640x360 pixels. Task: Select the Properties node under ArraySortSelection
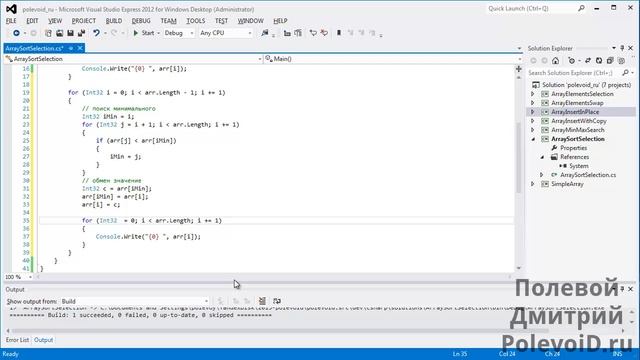coord(573,148)
